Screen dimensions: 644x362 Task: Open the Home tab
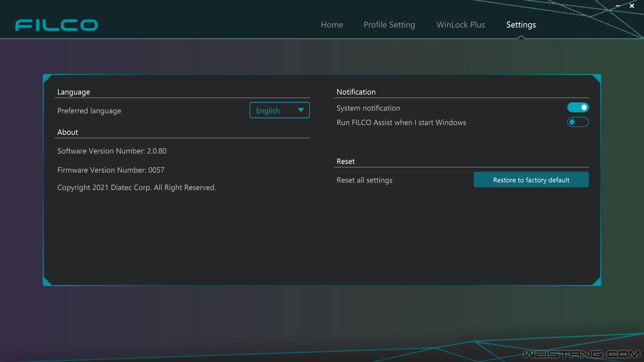332,25
